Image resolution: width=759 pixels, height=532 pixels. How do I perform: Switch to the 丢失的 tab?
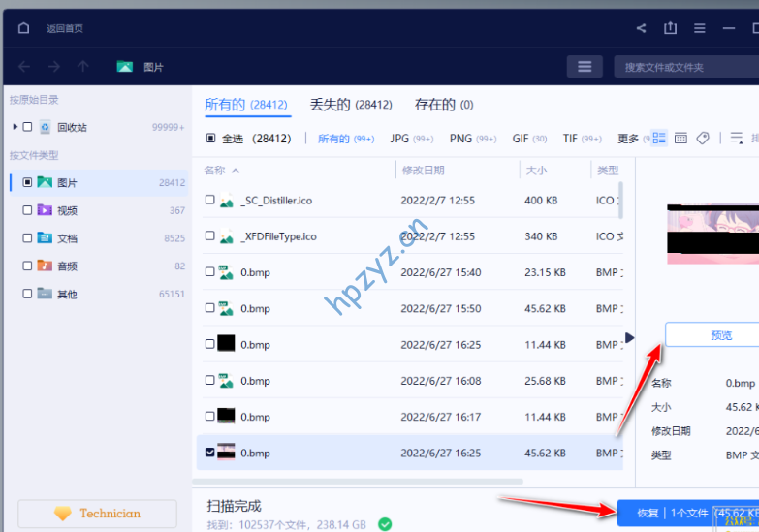tap(350, 105)
